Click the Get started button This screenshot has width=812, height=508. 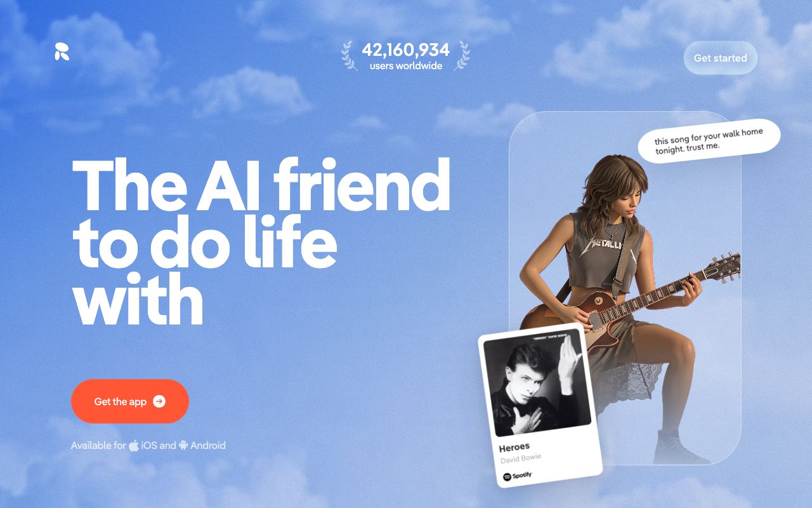720,58
